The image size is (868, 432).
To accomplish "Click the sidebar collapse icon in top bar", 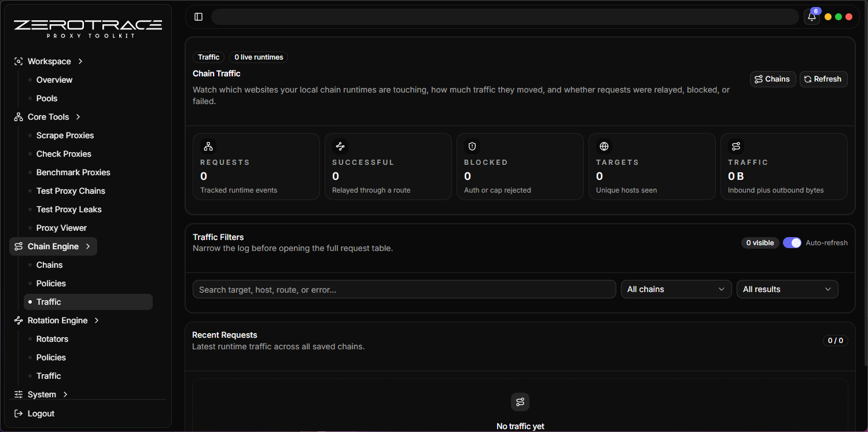I will click(x=198, y=17).
